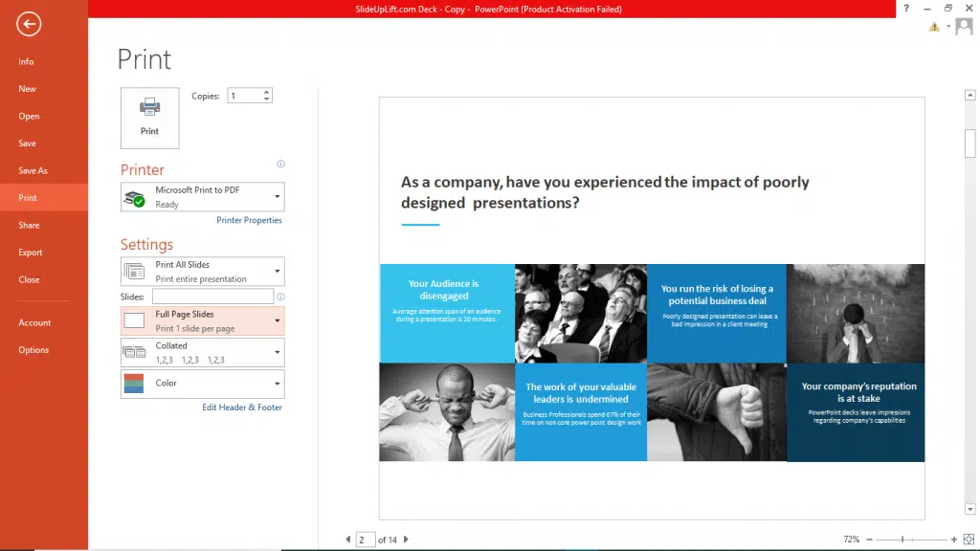Increase the number of copies with up arrow
The width and height of the screenshot is (980, 551).
(267, 92)
